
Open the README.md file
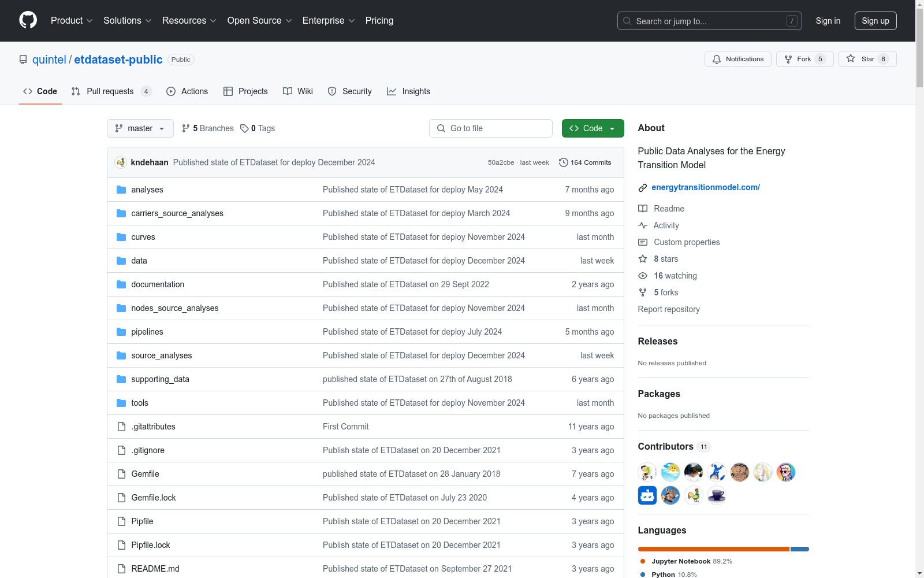pos(155,569)
